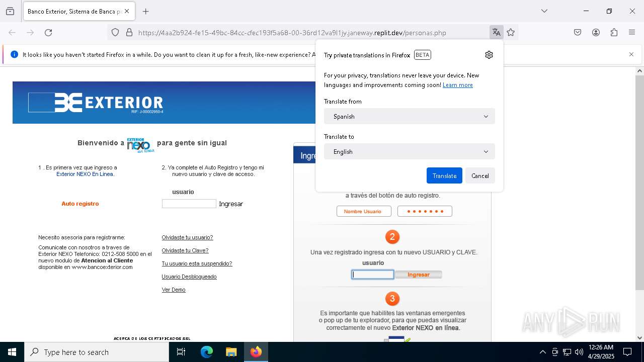Screen dimensions: 644x362
Task: Open the volume speaker tray icon
Action: point(579,352)
